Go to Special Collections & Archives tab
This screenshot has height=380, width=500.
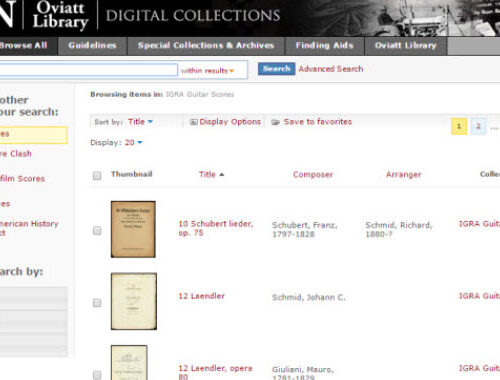point(206,46)
